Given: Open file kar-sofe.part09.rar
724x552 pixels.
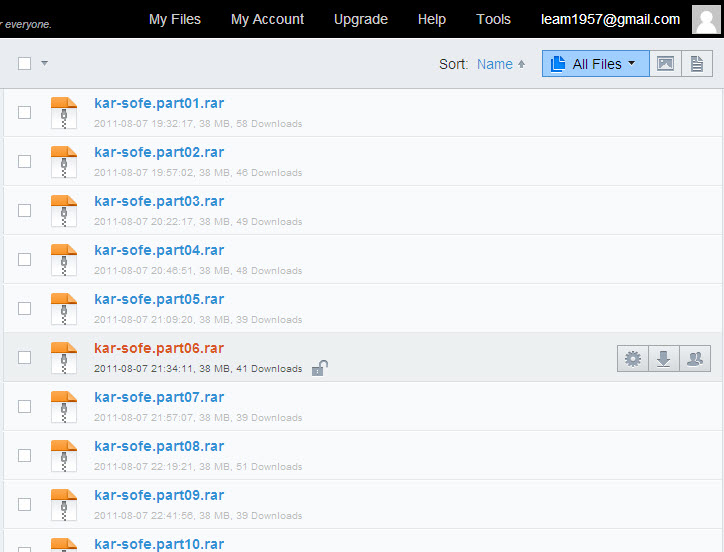Looking at the screenshot, I should click(x=159, y=495).
